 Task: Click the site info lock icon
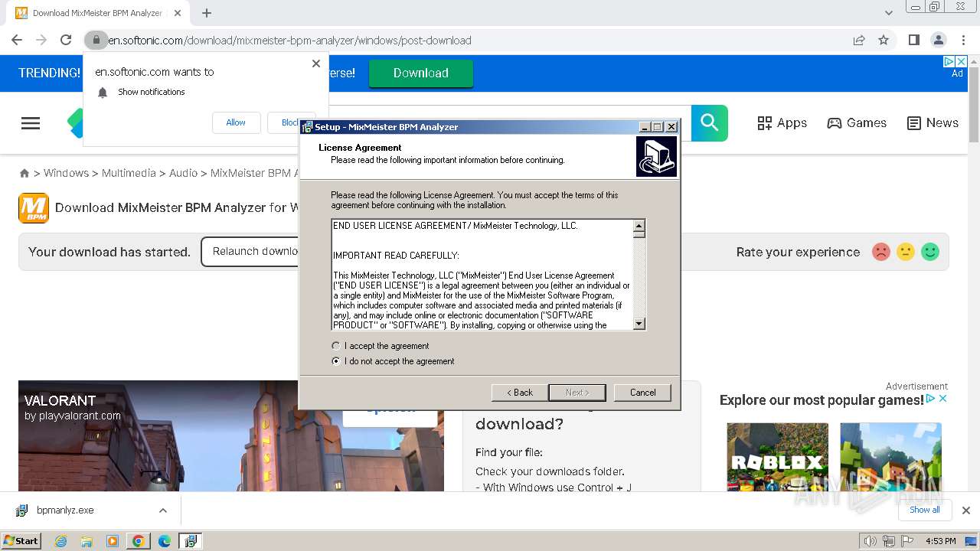click(96, 40)
